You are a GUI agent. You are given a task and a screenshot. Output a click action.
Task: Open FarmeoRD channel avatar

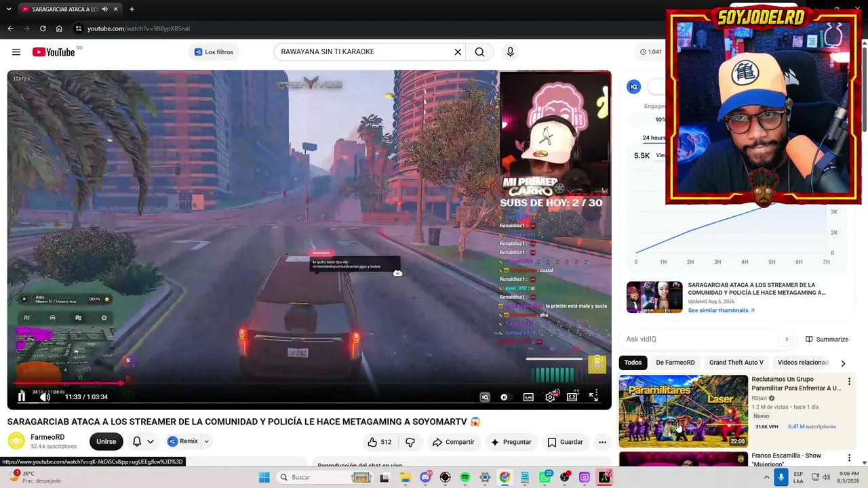(16, 441)
